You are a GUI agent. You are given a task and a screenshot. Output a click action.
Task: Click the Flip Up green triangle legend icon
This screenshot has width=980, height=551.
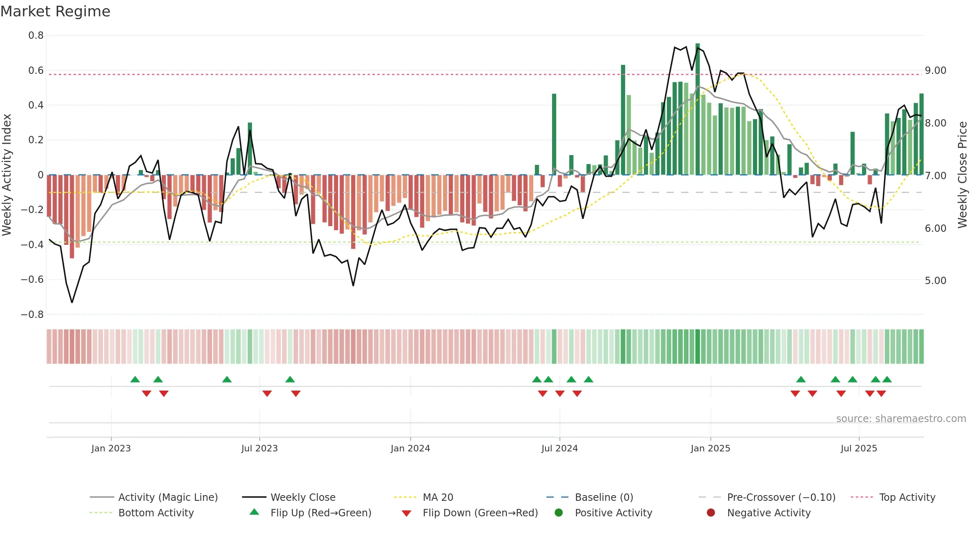[254, 512]
